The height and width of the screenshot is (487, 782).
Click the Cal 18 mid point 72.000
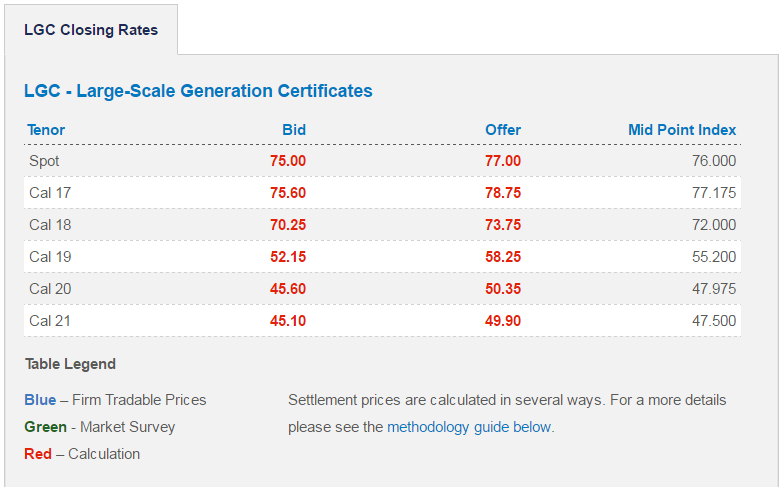pos(714,225)
